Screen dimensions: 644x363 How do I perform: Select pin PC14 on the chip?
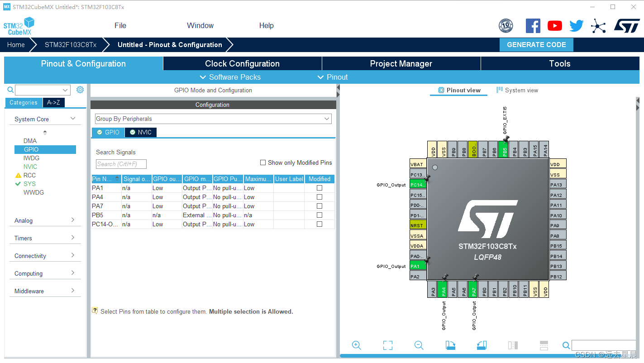point(418,185)
